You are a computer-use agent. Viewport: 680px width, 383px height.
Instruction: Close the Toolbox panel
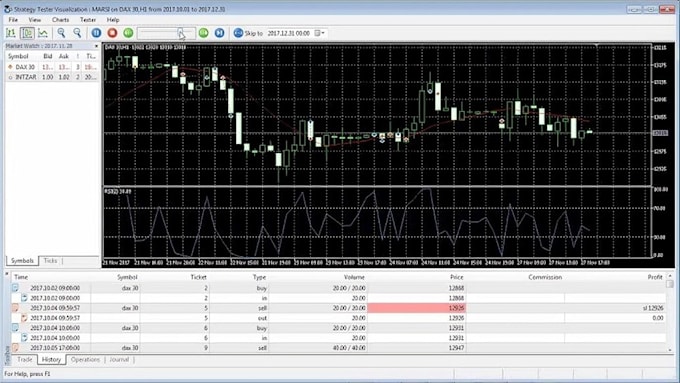click(x=7, y=274)
